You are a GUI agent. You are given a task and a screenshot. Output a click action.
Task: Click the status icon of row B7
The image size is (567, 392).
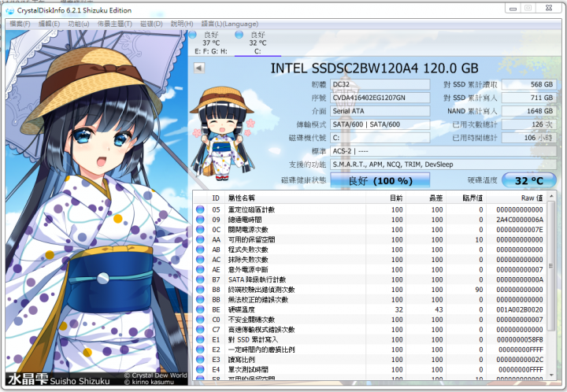tap(200, 279)
